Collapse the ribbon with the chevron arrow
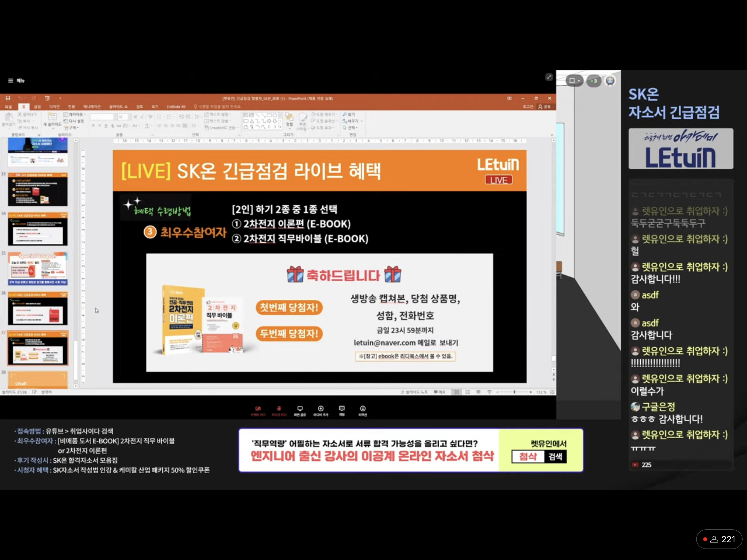The width and height of the screenshot is (747, 560). pyautogui.click(x=552, y=135)
